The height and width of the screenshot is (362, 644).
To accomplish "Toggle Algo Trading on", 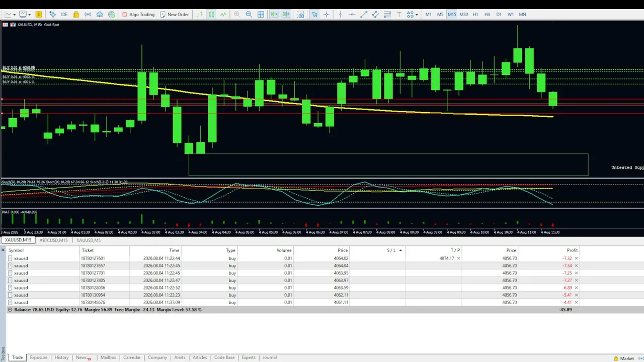I will 138,15.
